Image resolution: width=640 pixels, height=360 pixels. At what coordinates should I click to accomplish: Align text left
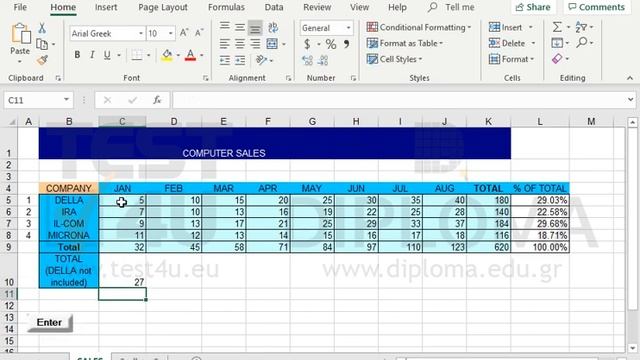[x=224, y=43]
